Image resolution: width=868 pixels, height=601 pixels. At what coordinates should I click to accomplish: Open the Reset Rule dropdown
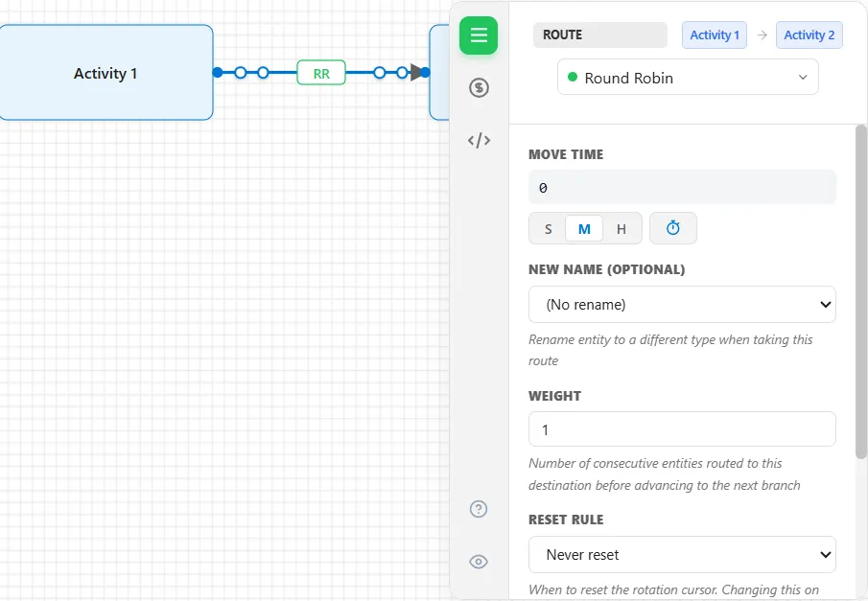(682, 555)
